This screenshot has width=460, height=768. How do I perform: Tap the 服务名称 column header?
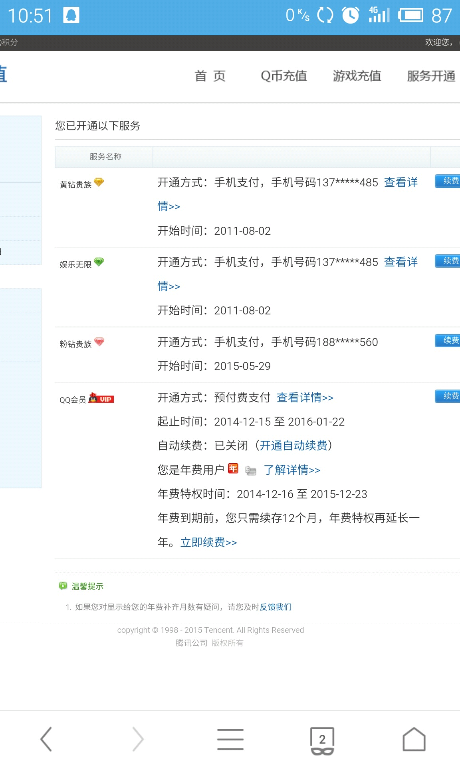click(x=105, y=157)
